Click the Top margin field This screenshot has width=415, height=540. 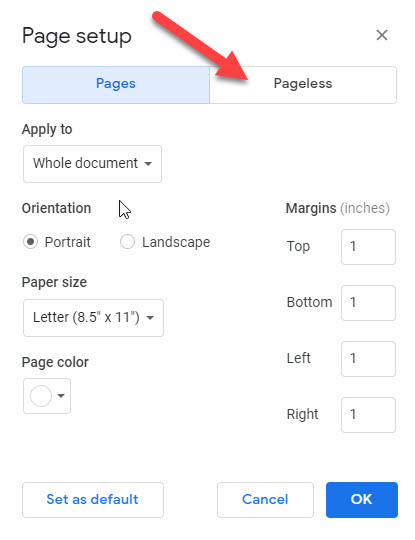tap(368, 247)
